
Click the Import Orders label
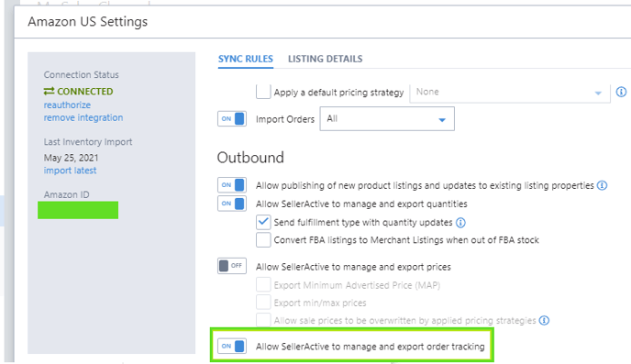[x=285, y=119]
